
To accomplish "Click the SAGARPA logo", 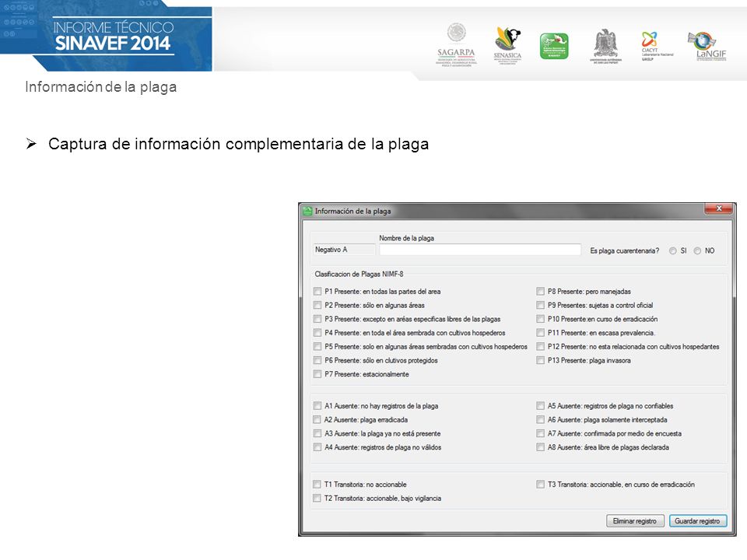I will pos(457,45).
